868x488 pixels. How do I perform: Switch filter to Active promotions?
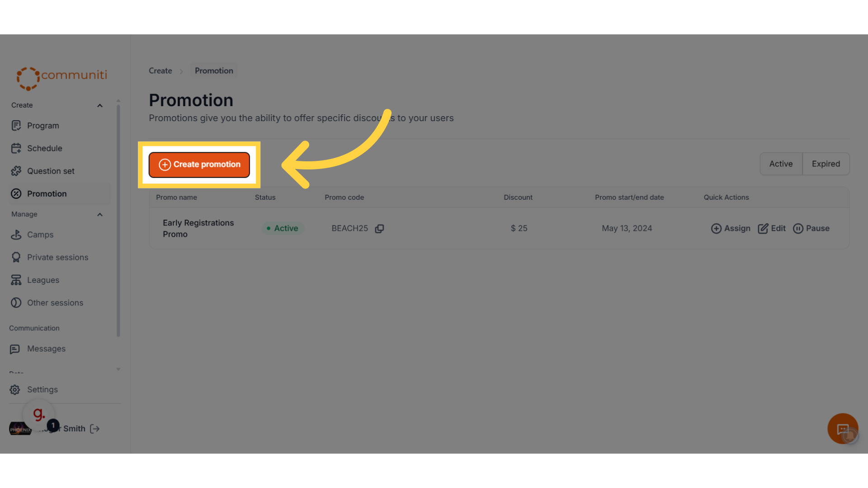tap(781, 164)
